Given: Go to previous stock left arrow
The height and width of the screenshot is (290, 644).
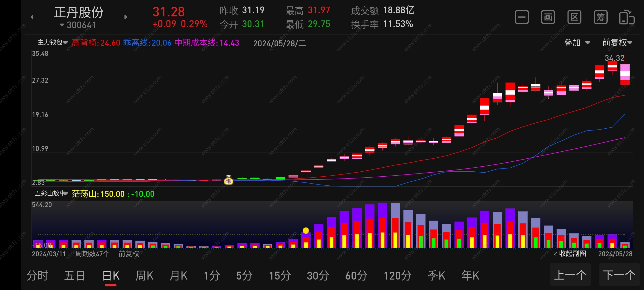Looking at the screenshot, I should [x=32, y=17].
